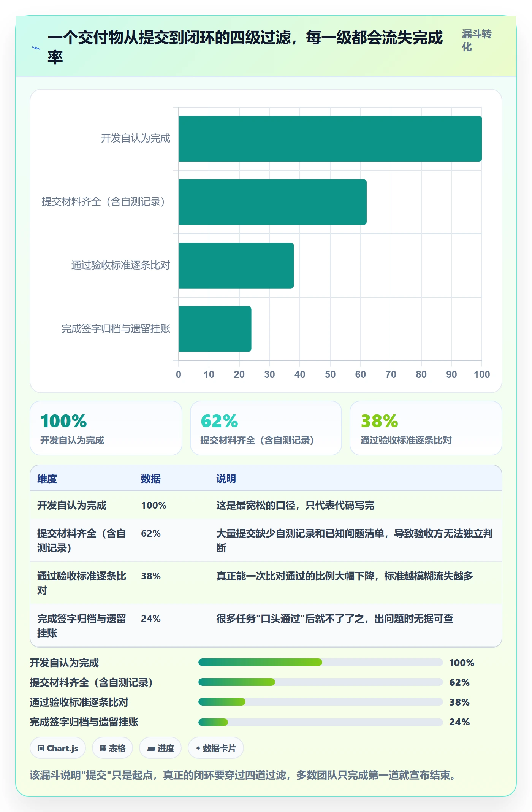The image size is (532, 812).
Task: Click the 漏斗转化 label in the header
Action: (x=477, y=40)
